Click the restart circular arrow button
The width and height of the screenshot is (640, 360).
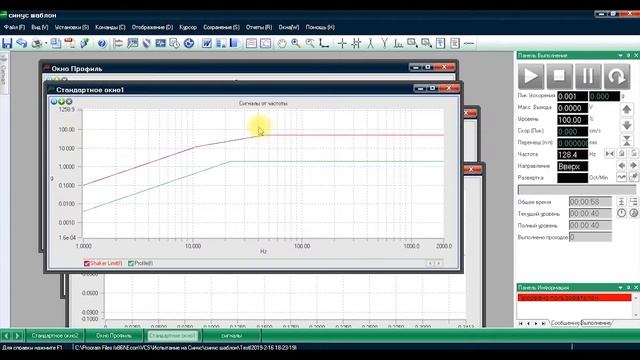point(617,76)
